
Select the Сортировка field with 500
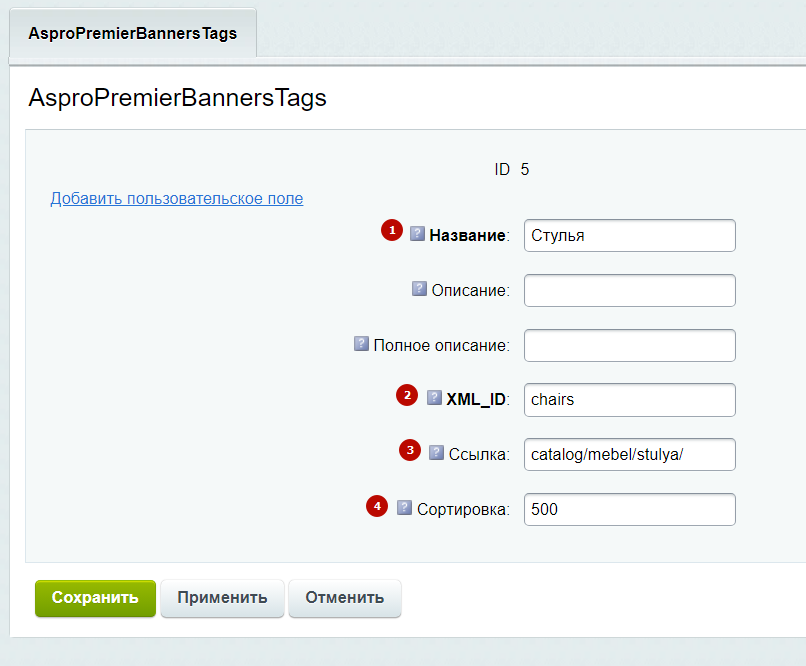[x=629, y=509]
